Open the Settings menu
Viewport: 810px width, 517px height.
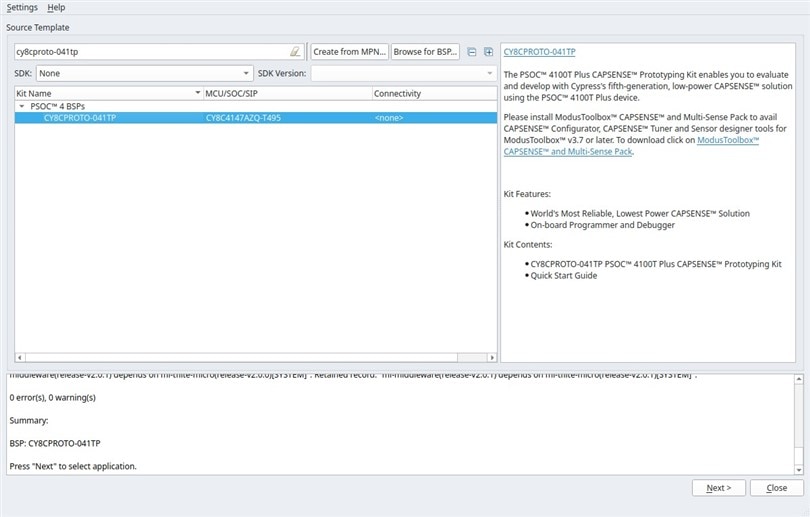pyautogui.click(x=22, y=7)
